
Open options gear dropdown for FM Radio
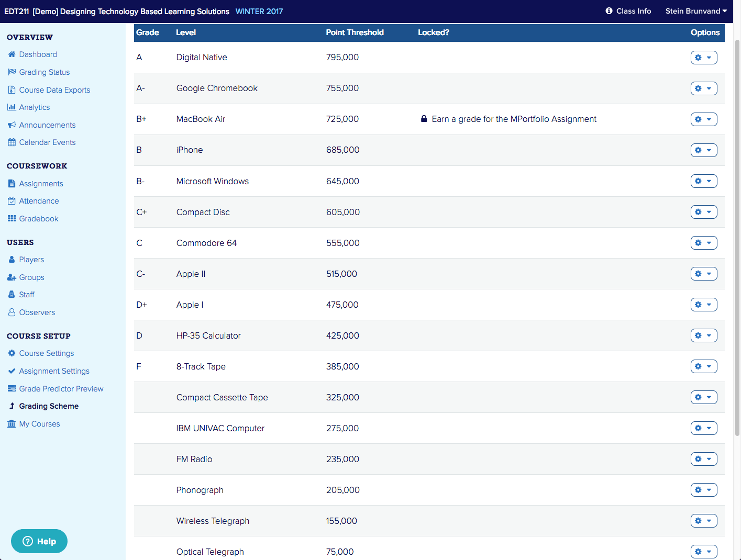coord(704,459)
